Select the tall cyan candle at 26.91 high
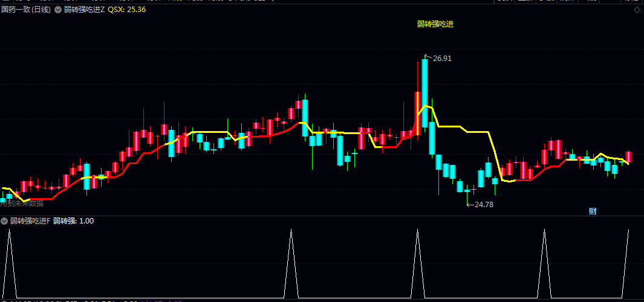Screen dimensions: 644x302 (424, 93)
